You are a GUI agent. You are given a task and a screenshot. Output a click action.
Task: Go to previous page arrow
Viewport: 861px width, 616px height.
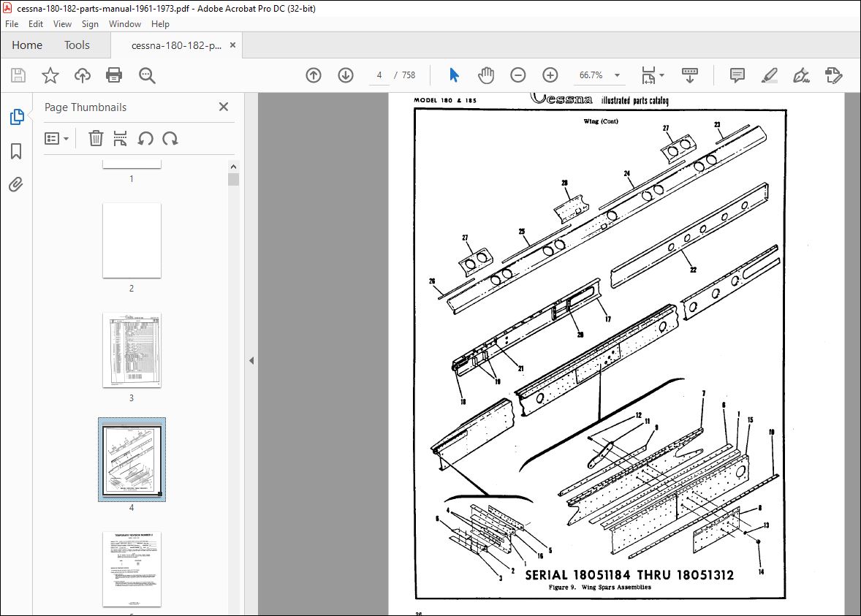click(314, 75)
